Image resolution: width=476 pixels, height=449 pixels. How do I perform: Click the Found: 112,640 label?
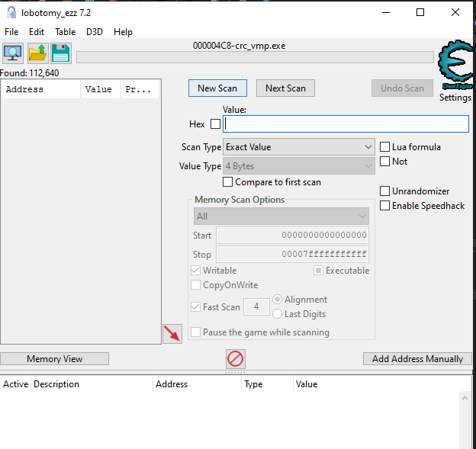[x=30, y=73]
